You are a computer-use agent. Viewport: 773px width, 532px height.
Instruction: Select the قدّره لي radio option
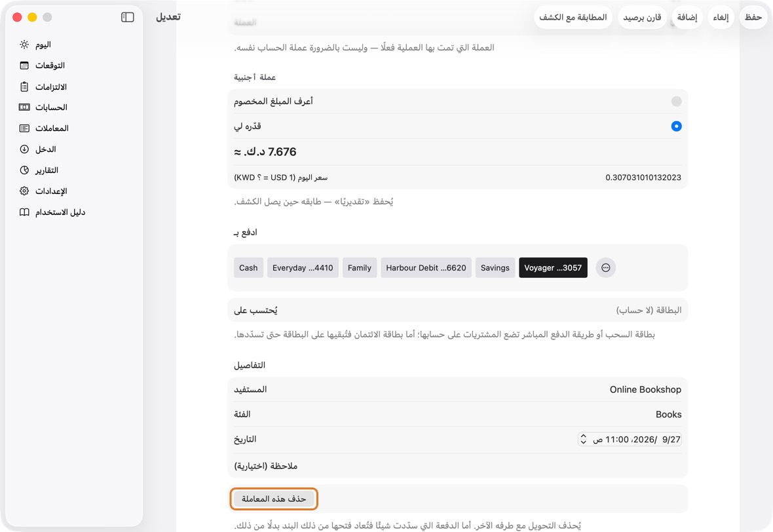[x=676, y=126]
